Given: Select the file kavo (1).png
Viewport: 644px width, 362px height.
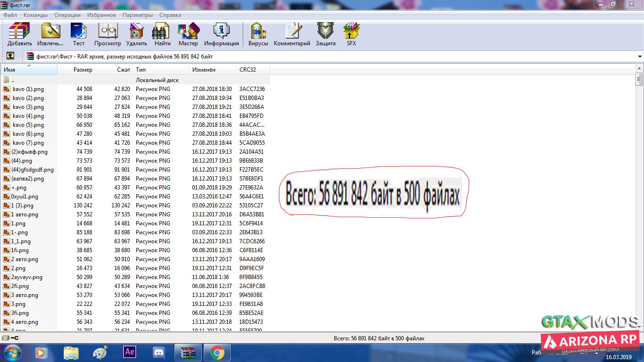Looking at the screenshot, I should pos(28,89).
